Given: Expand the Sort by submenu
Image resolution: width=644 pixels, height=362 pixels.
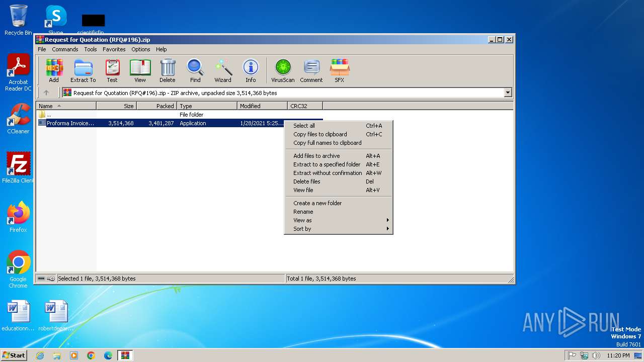Looking at the screenshot, I should [339, 229].
